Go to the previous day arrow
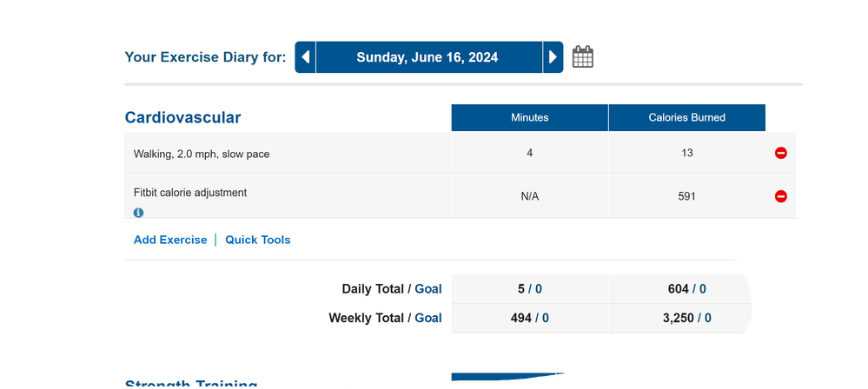Screen dimensions: 868x389 pos(305,57)
